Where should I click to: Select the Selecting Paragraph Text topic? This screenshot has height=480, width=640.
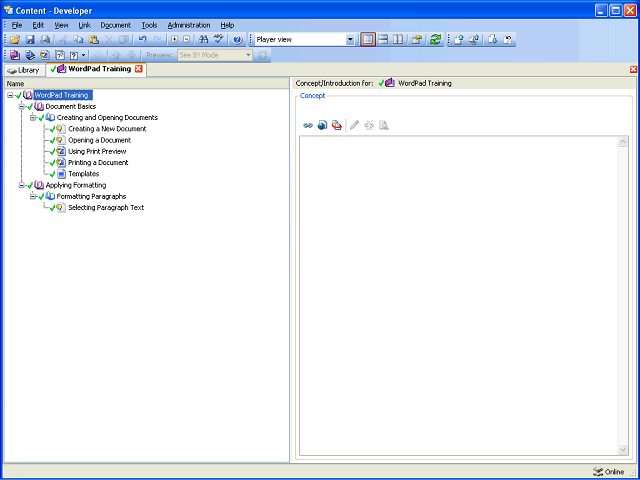[x=106, y=208]
